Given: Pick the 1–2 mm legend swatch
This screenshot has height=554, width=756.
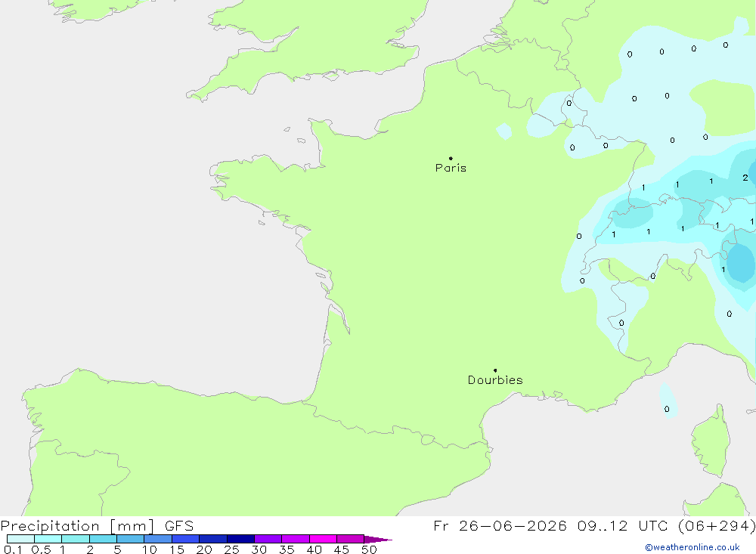Looking at the screenshot, I should [x=76, y=539].
